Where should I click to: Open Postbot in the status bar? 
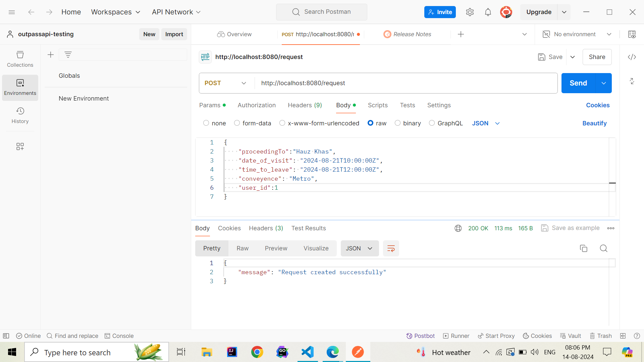click(420, 336)
